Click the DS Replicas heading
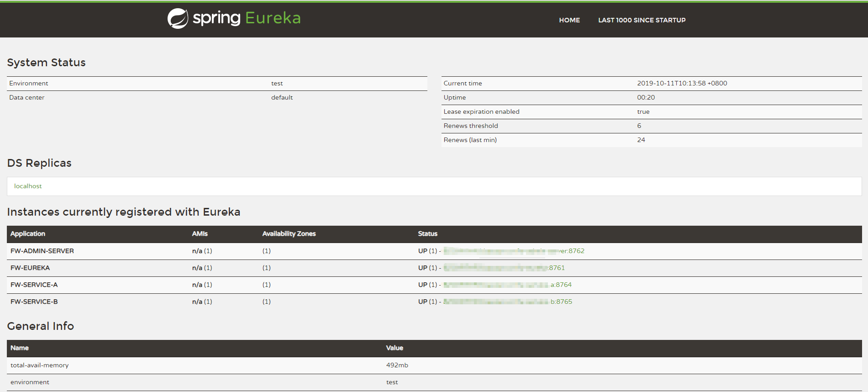 (x=39, y=163)
